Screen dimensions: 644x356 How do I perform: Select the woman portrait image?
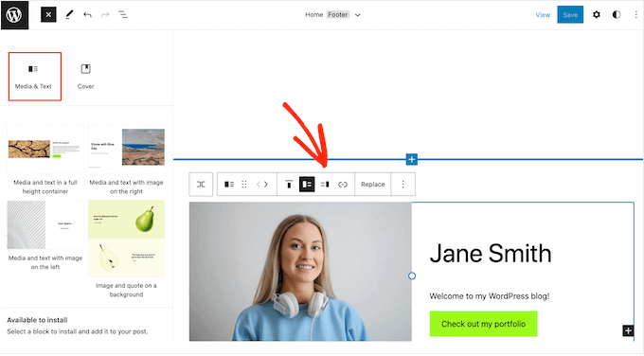300,272
